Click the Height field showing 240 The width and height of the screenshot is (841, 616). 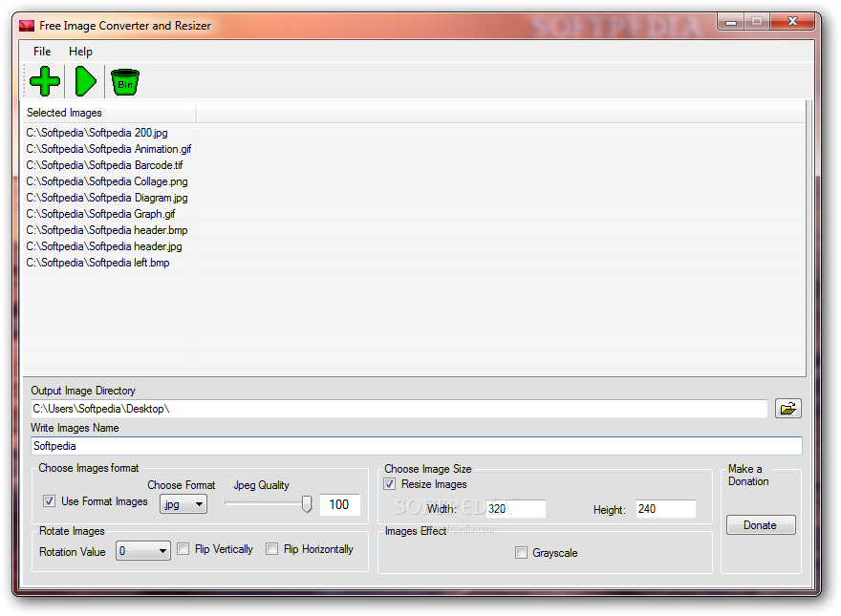(x=665, y=509)
